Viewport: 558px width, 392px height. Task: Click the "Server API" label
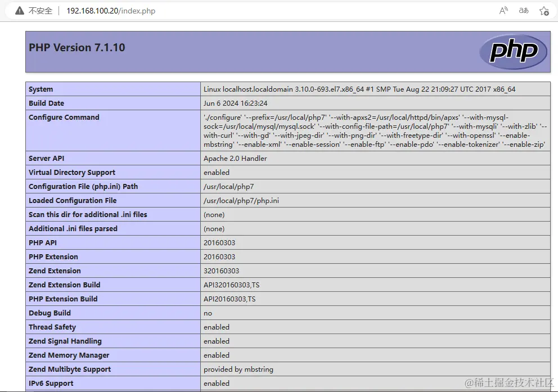[47, 158]
